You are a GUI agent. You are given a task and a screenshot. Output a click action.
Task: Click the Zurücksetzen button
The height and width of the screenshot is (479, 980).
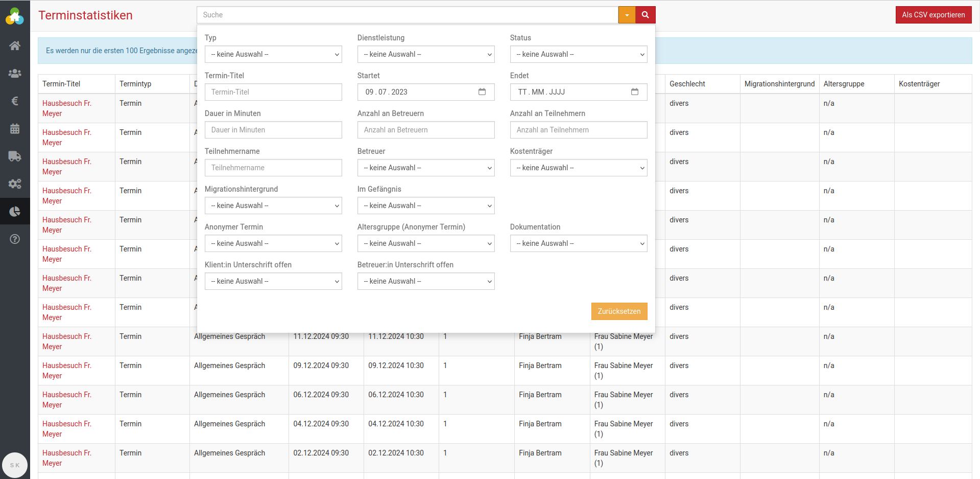[x=619, y=311]
